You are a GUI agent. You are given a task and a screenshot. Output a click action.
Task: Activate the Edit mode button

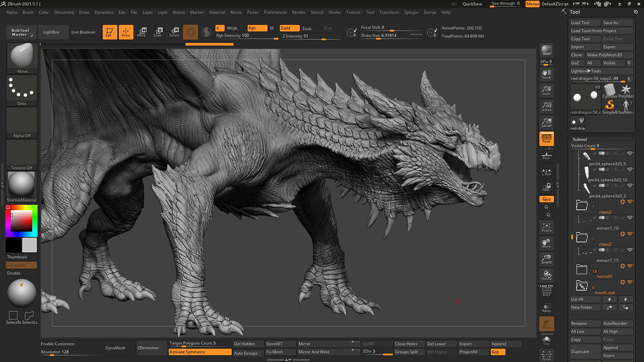click(109, 32)
